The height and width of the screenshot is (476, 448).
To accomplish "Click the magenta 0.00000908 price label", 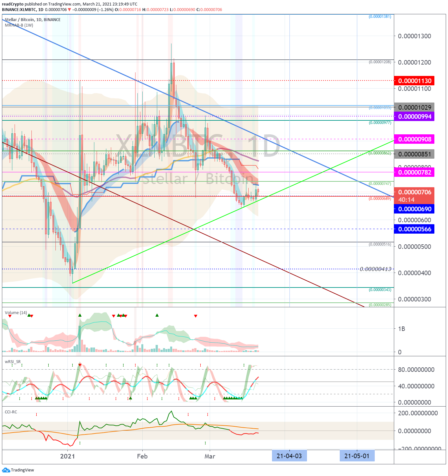I will 414,139.
